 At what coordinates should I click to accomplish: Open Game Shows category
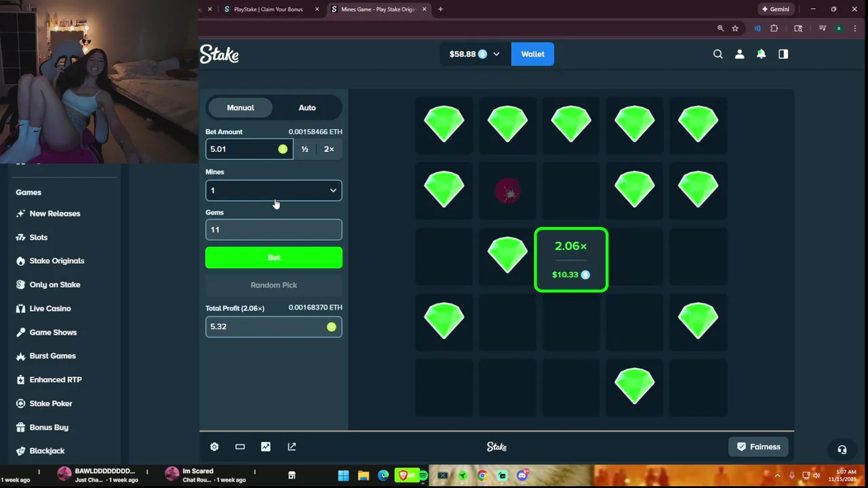(53, 332)
